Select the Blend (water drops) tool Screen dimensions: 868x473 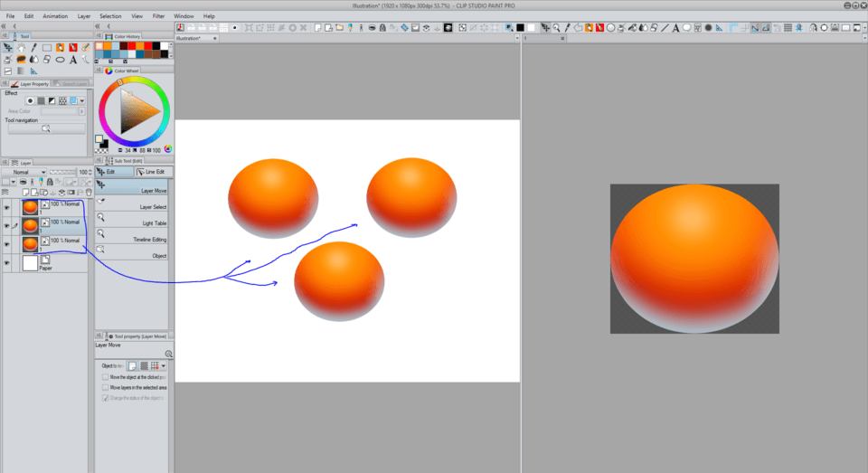33,60
